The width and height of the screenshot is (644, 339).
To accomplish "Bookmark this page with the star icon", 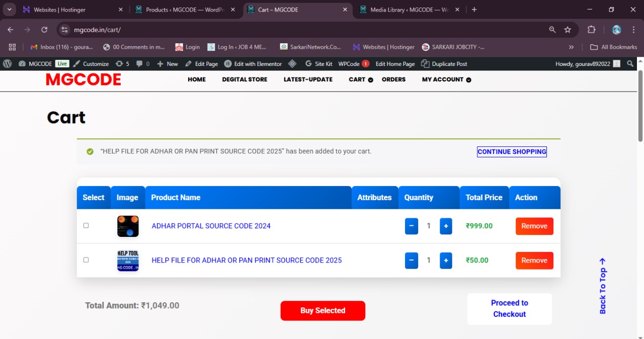I will (x=568, y=30).
